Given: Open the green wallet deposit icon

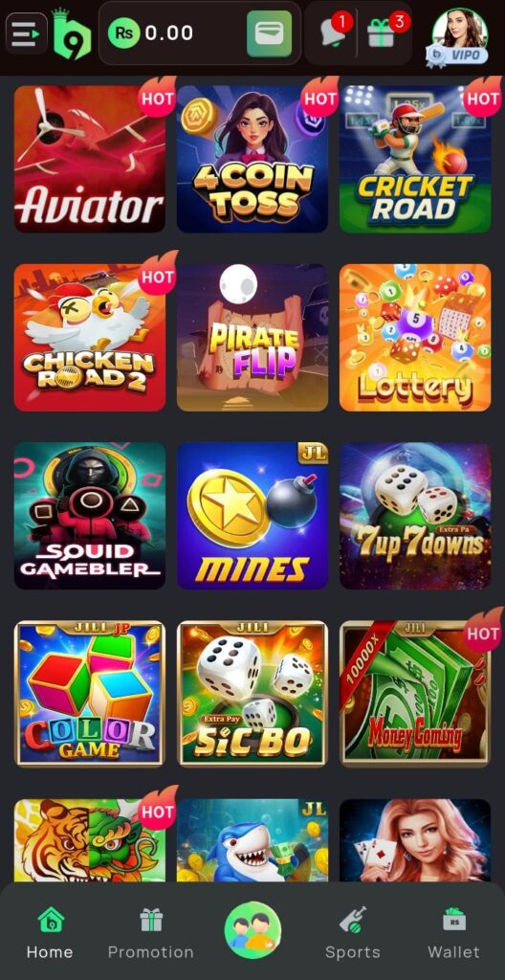Looking at the screenshot, I should [x=270, y=33].
